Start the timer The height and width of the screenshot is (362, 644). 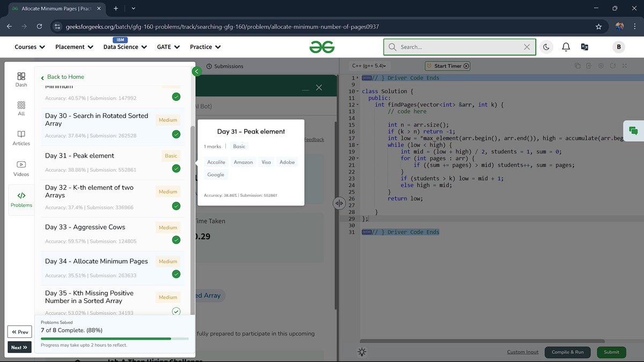(x=448, y=66)
